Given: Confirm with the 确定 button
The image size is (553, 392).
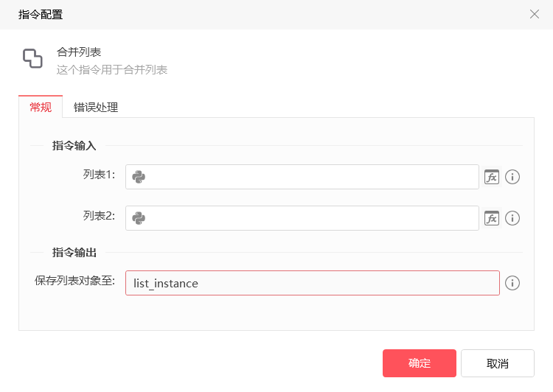Looking at the screenshot, I should point(420,363).
